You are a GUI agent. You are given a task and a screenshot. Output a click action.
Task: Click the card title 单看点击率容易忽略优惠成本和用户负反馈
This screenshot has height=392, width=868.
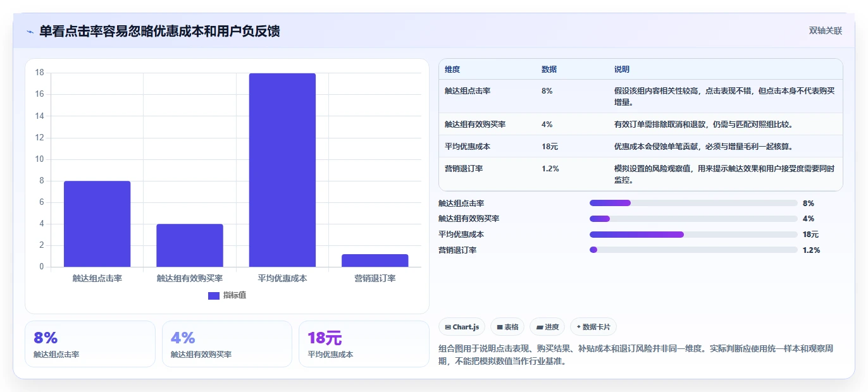click(159, 31)
